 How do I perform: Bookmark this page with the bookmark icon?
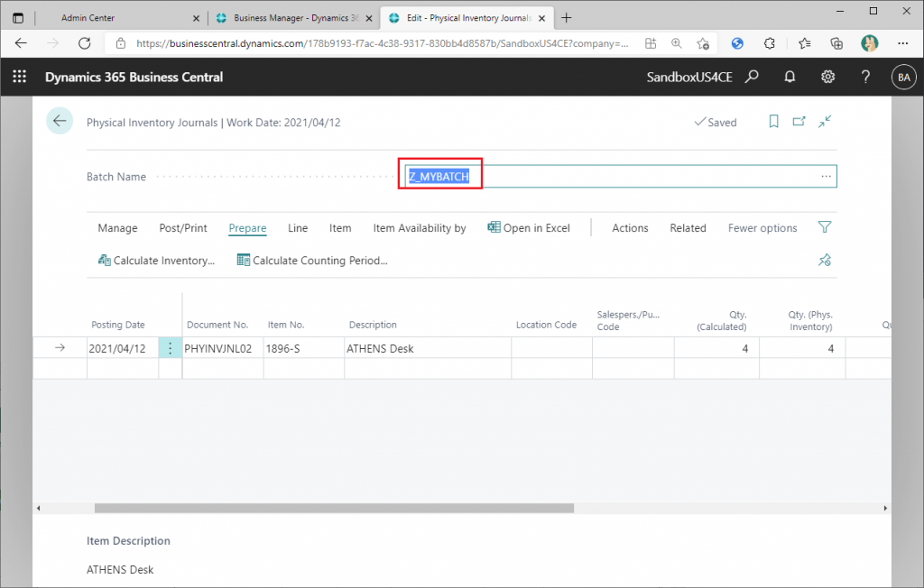click(x=773, y=122)
